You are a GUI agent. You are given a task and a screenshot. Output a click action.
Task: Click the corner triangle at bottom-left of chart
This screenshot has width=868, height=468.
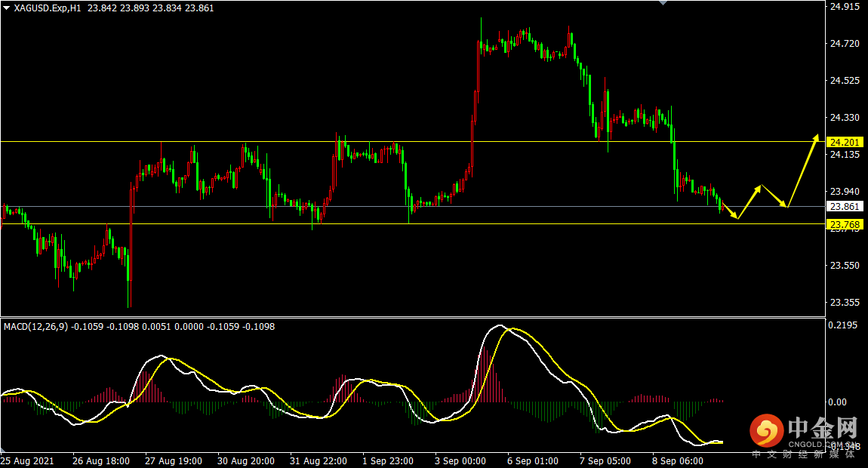tap(3, 449)
